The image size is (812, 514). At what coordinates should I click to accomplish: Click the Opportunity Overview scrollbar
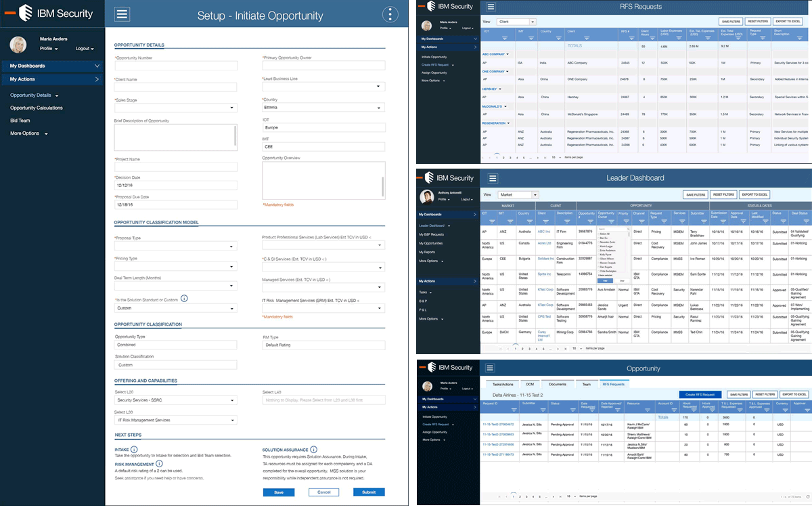(383, 186)
